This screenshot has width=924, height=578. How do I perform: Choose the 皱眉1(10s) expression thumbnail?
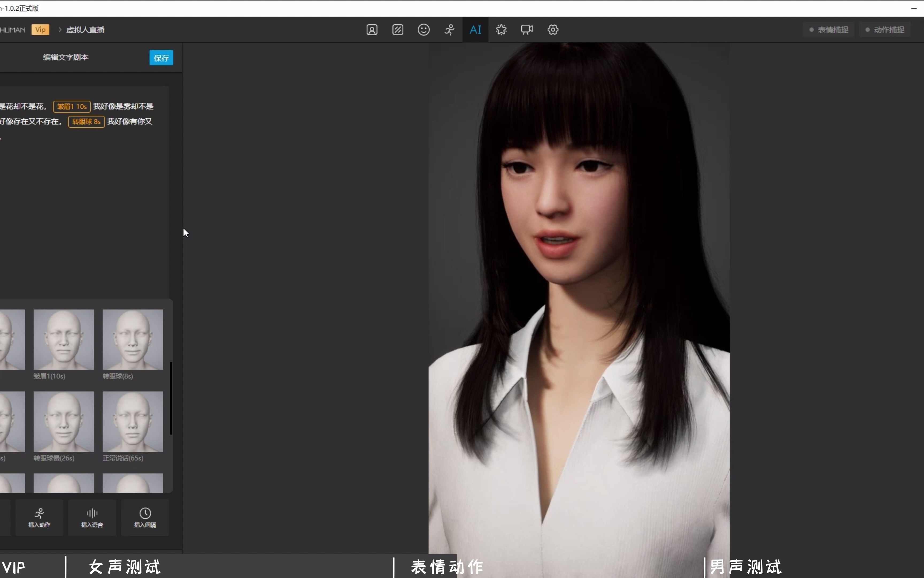64,340
